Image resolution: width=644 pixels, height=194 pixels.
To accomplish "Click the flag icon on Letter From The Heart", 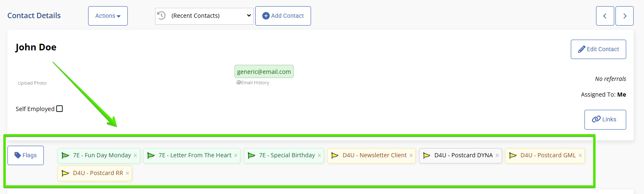I will point(151,156).
